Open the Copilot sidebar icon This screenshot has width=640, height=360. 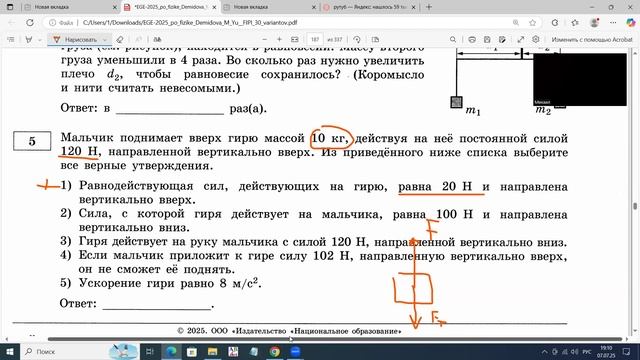(x=631, y=23)
